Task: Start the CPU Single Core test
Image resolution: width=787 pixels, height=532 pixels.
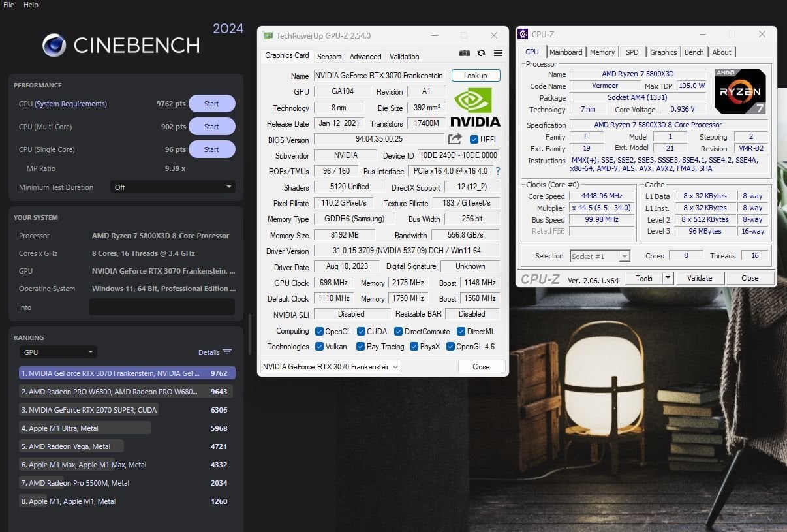Action: coord(212,149)
